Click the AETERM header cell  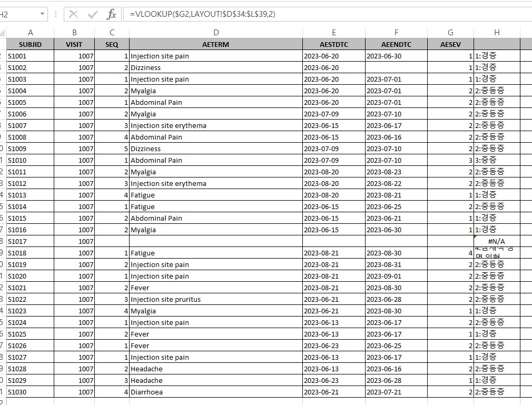click(216, 44)
